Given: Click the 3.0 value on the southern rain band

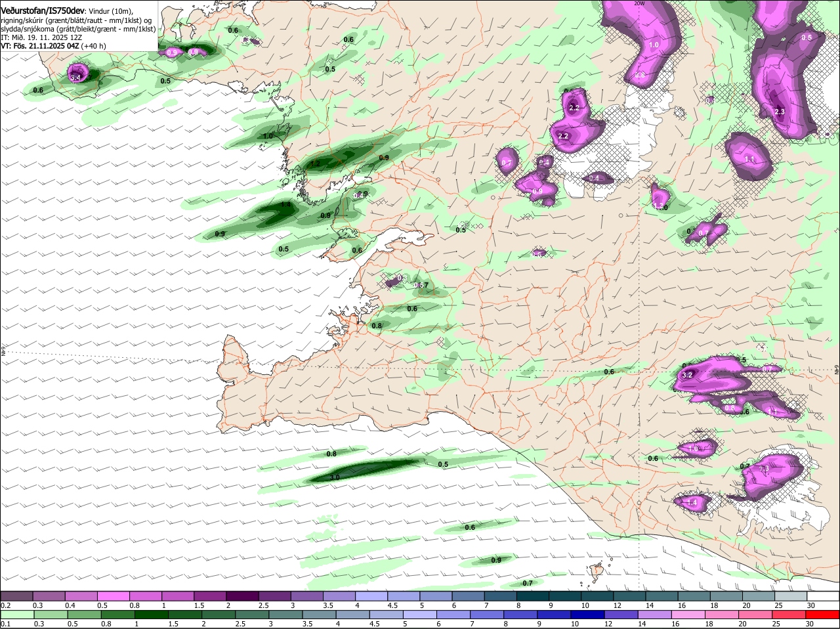Looking at the screenshot, I should [335, 477].
